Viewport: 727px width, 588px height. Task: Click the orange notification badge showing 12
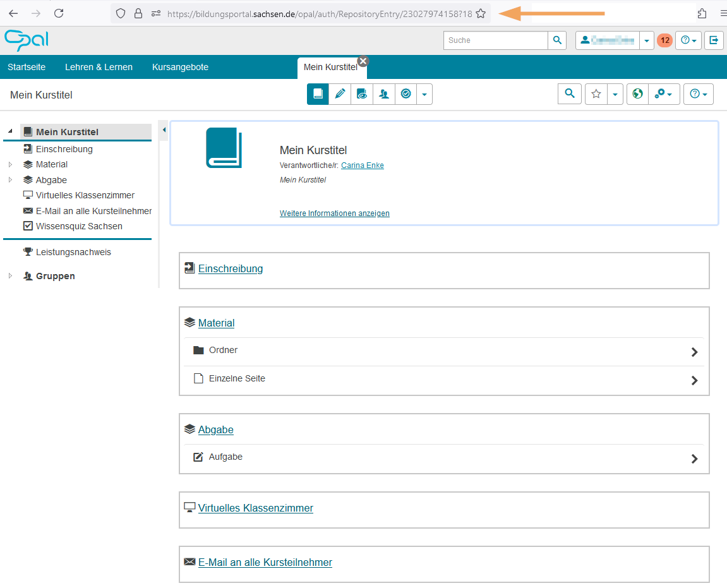coord(664,40)
